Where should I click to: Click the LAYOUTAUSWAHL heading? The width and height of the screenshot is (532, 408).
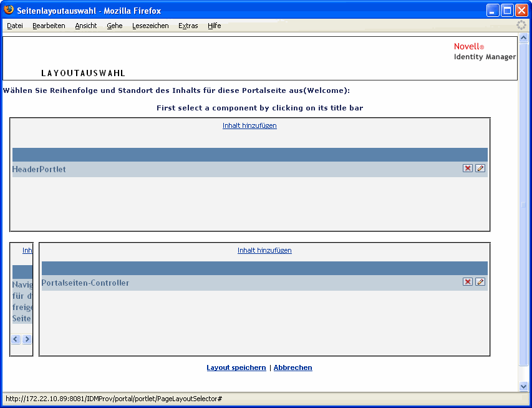pos(83,73)
